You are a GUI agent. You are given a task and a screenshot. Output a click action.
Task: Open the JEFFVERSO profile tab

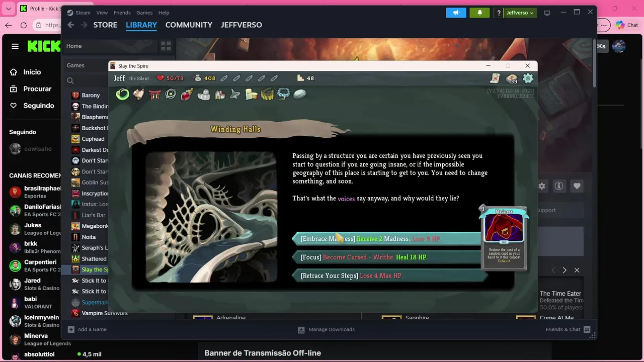(x=242, y=25)
